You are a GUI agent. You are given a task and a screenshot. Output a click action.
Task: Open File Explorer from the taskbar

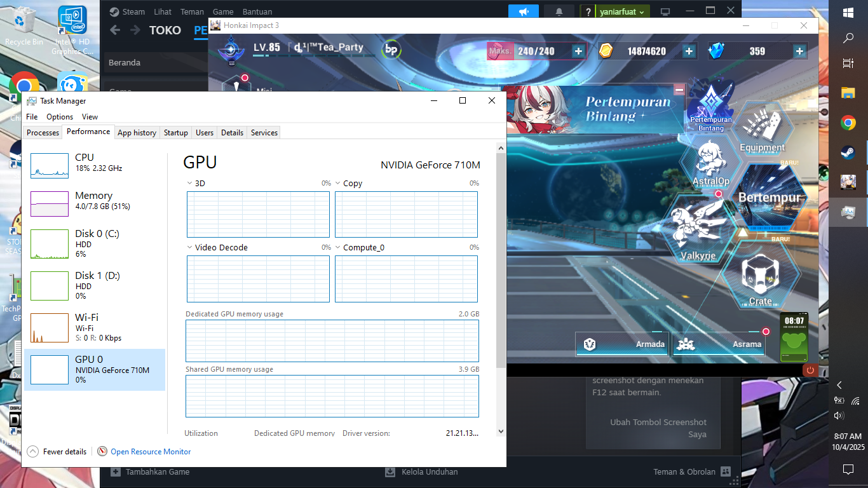[x=848, y=93]
